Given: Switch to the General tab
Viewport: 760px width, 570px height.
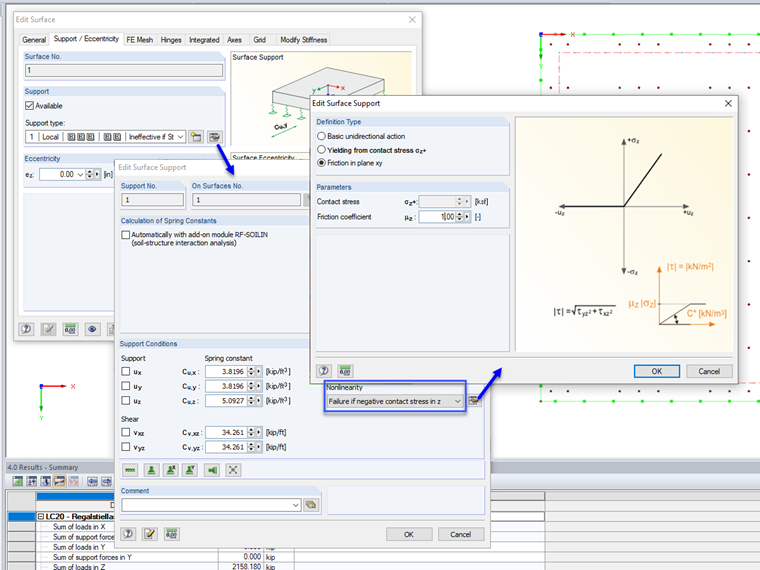Looking at the screenshot, I should coord(34,40).
